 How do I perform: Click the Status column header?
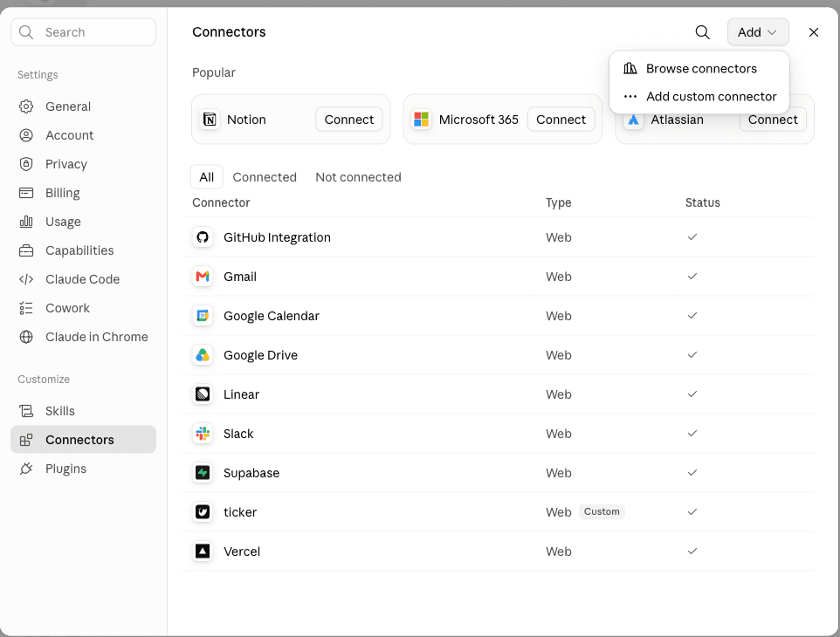coord(702,202)
